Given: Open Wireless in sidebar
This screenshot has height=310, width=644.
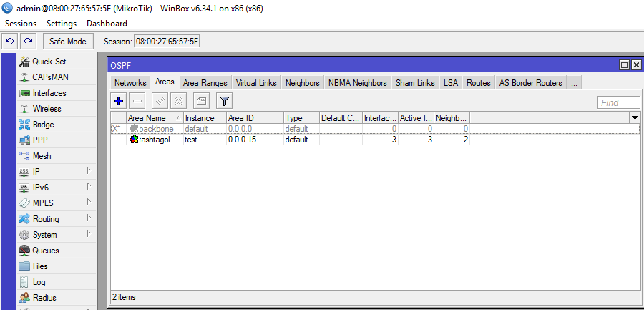Looking at the screenshot, I should pyautogui.click(x=47, y=109).
